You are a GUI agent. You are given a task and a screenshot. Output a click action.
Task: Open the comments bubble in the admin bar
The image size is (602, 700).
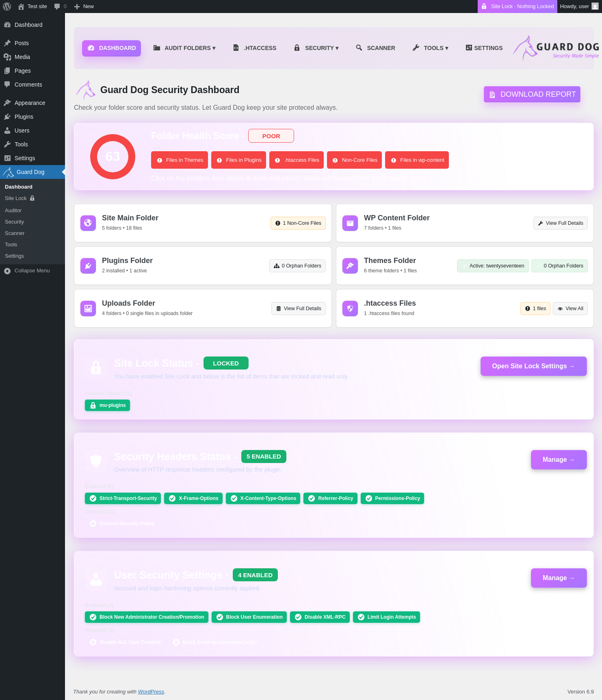pyautogui.click(x=60, y=7)
